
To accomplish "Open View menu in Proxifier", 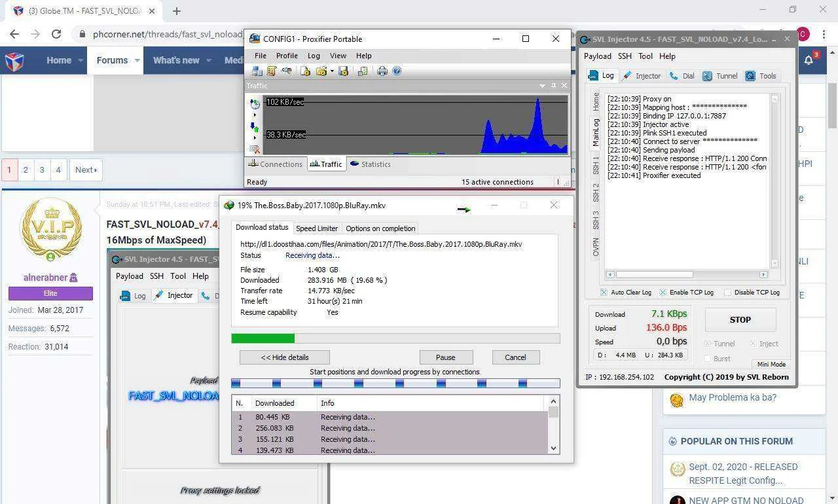I will point(338,56).
